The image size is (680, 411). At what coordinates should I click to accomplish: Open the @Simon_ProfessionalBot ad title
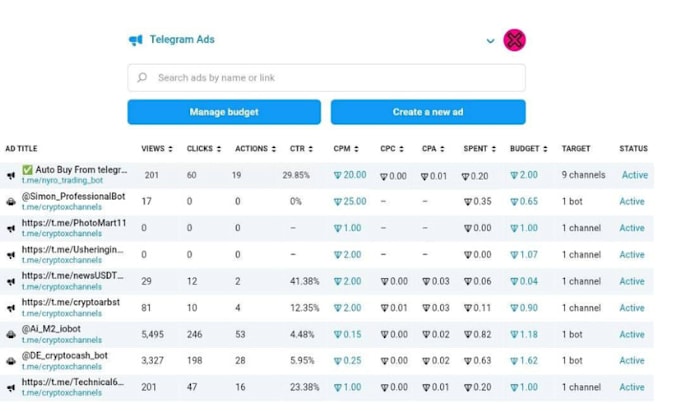click(x=73, y=196)
